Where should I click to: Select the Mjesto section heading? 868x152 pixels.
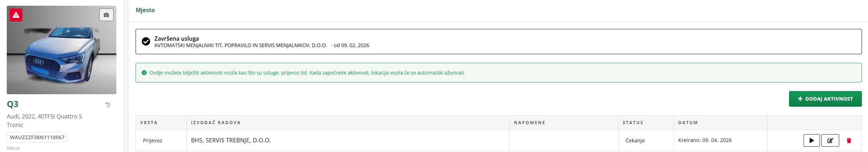click(145, 10)
